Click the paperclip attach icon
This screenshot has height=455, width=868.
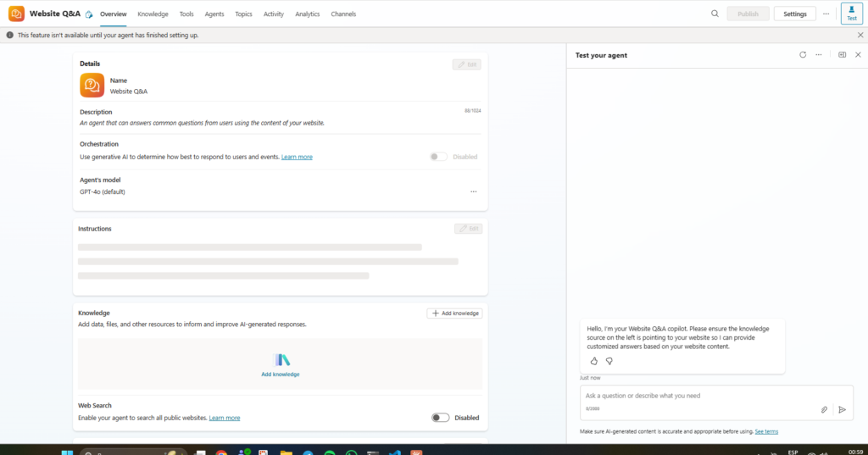[x=824, y=409]
